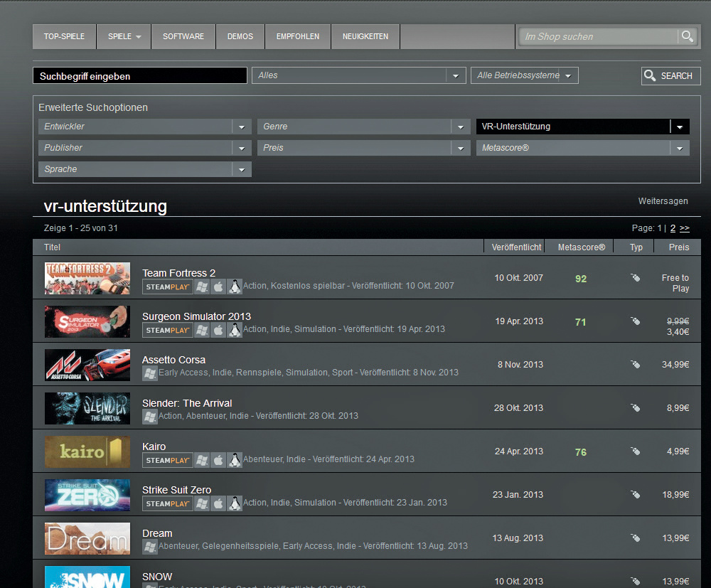Viewport: 711px width, 588px height.
Task: Open Strike Suit Zero title
Action: tap(177, 490)
